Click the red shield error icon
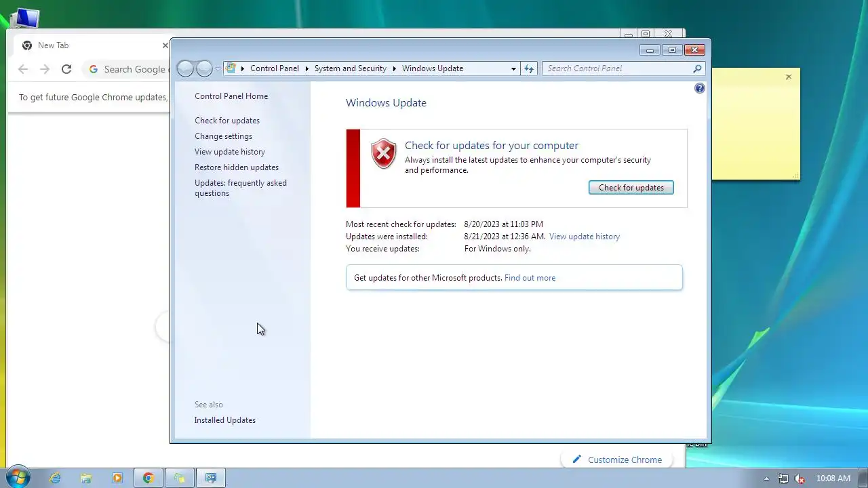The width and height of the screenshot is (868, 488). click(x=384, y=154)
